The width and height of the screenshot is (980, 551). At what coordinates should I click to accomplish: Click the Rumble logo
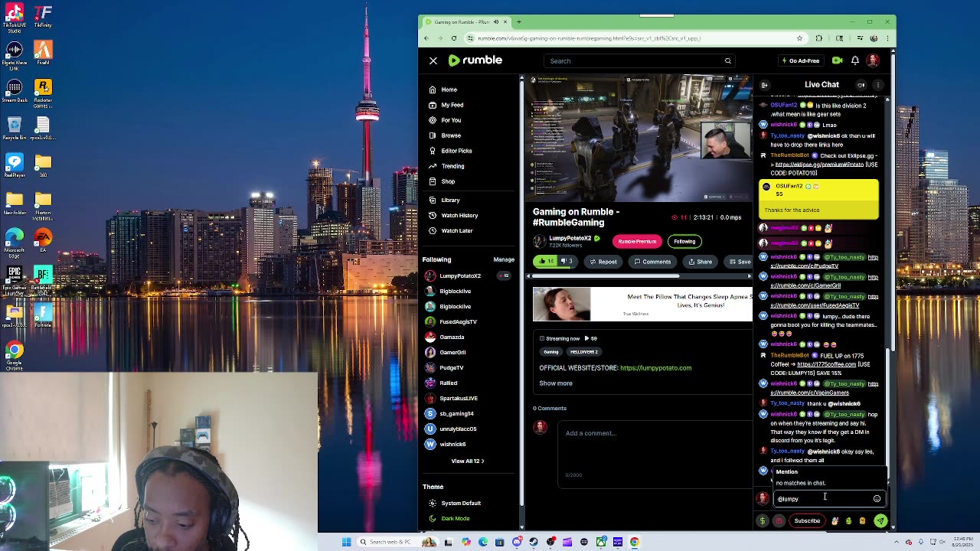[475, 60]
